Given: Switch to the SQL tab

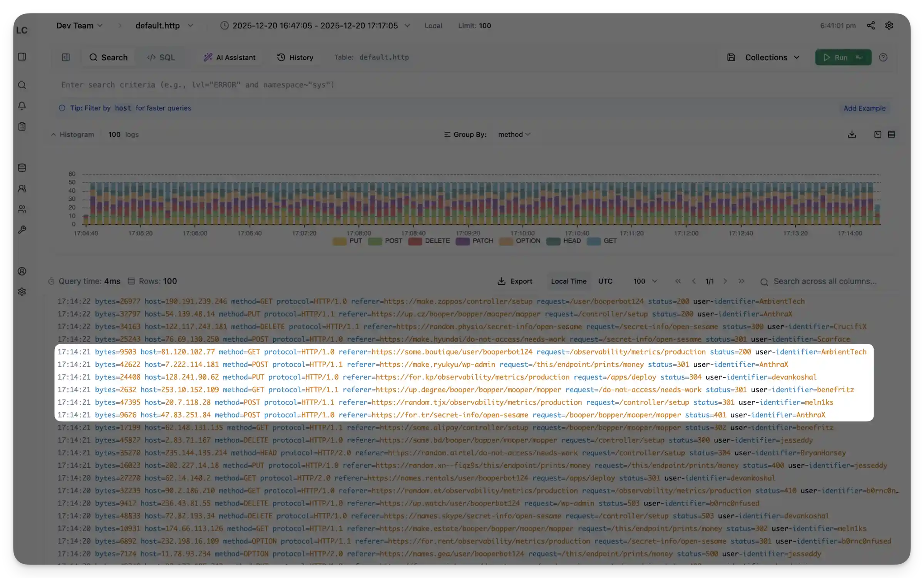Looking at the screenshot, I should 161,57.
